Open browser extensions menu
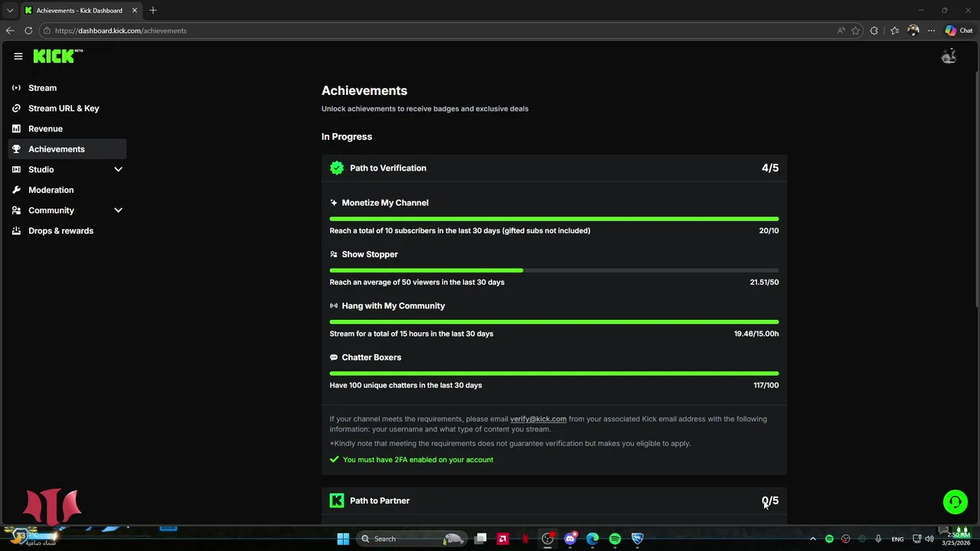This screenshot has height=551, width=980. pos(874,31)
